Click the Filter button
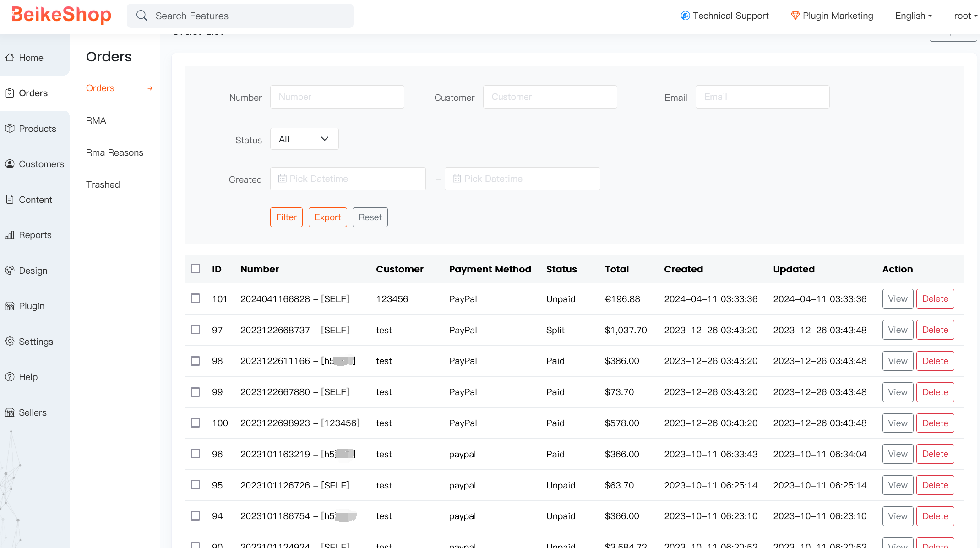 pos(286,217)
